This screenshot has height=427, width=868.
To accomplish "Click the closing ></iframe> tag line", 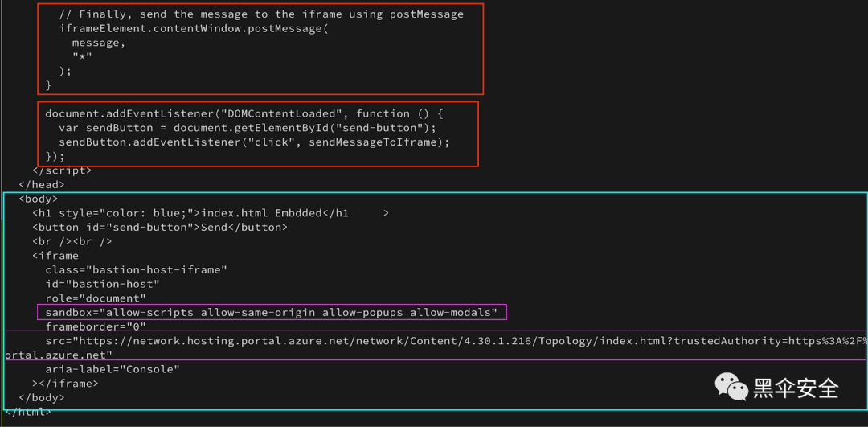I will point(65,384).
